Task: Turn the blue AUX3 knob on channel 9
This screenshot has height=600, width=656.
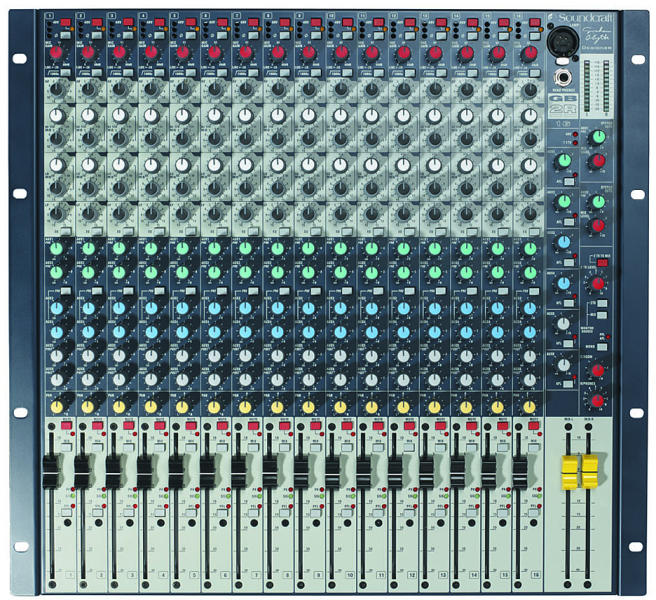Action: point(309,308)
